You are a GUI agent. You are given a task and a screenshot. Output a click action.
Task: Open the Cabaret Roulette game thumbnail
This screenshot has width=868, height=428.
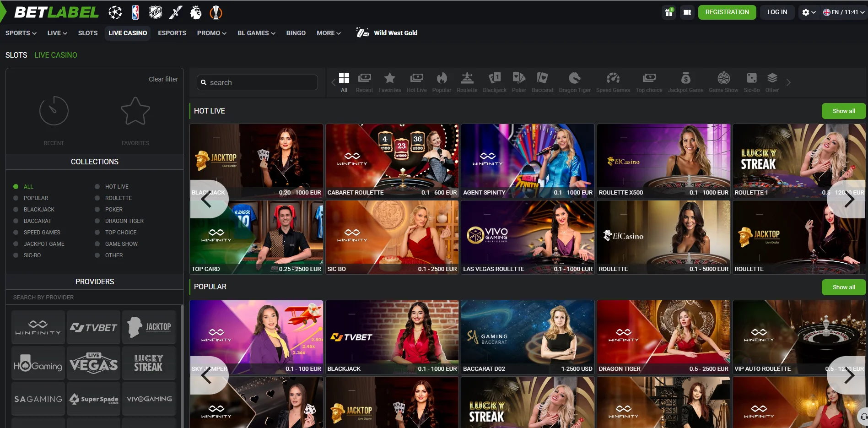coord(392,161)
